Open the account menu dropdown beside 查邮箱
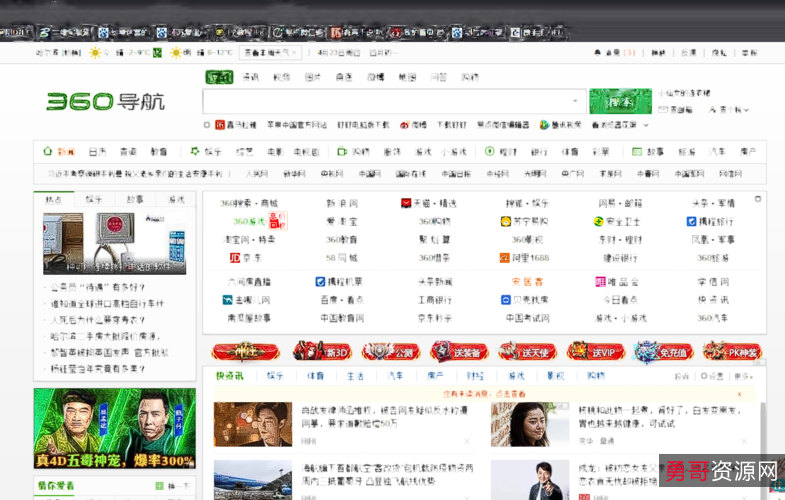 coord(729,110)
